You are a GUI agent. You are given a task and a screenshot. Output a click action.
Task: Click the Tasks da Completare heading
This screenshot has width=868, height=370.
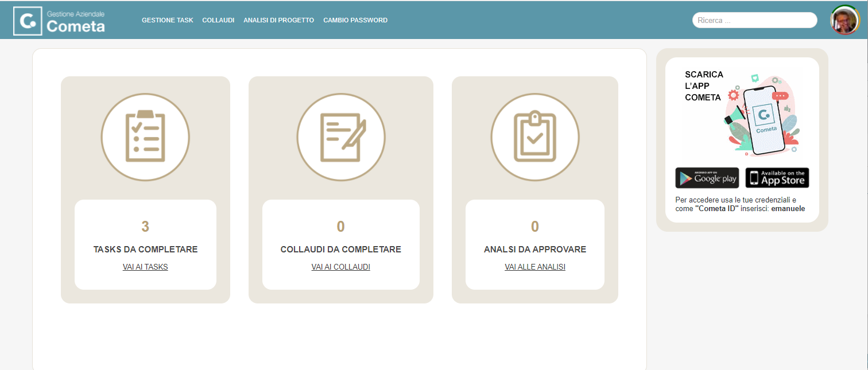tap(145, 250)
